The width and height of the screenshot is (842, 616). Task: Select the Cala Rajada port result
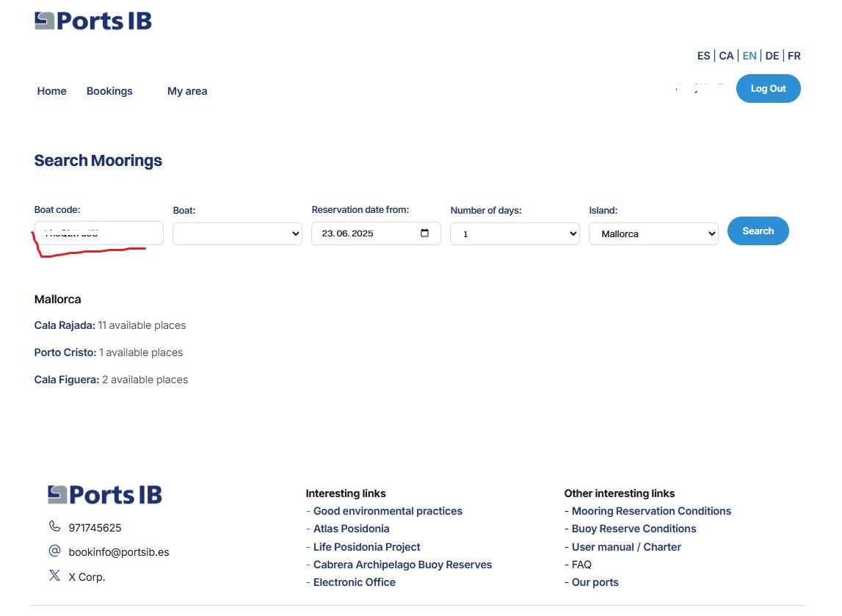[x=65, y=325]
